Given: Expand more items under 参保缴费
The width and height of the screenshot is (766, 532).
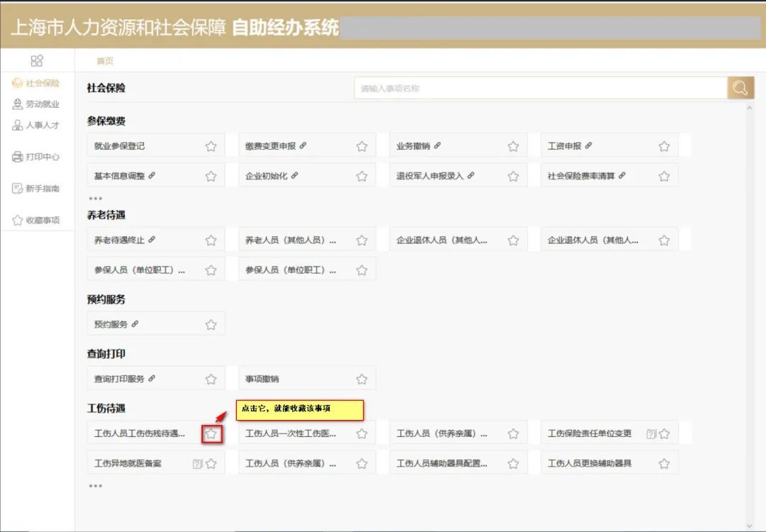Looking at the screenshot, I should click(95, 199).
